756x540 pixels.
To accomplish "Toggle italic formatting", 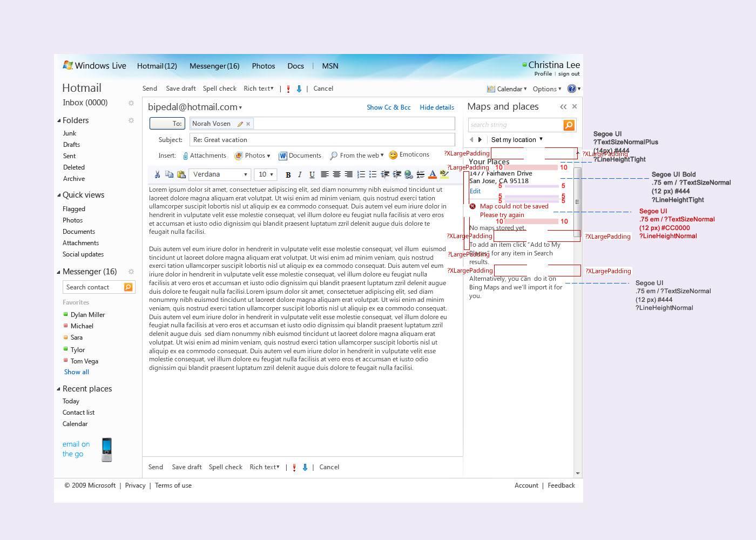I will (300, 174).
